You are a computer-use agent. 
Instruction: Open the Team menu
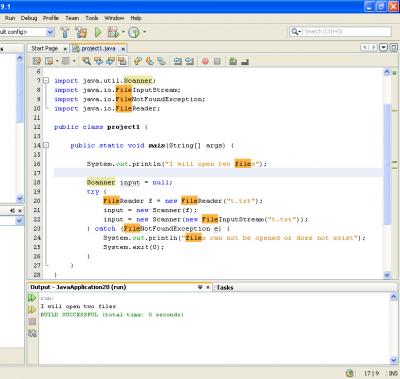[72, 18]
